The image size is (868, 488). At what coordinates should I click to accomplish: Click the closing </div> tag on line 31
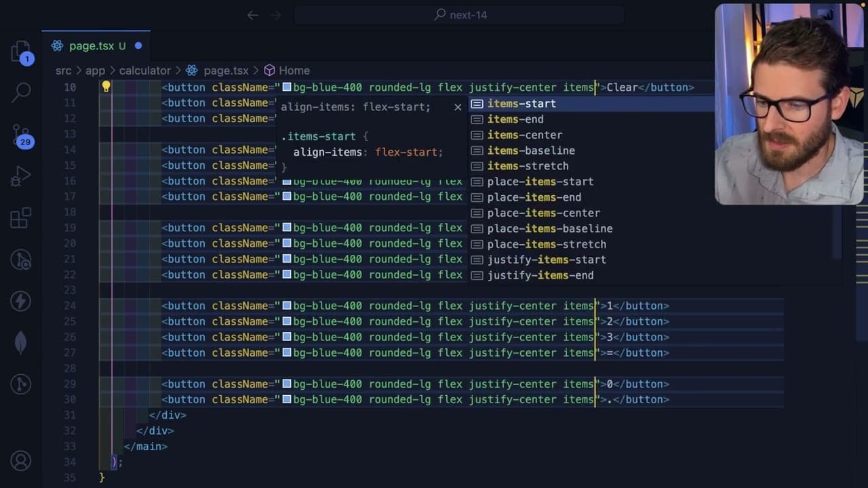167,415
